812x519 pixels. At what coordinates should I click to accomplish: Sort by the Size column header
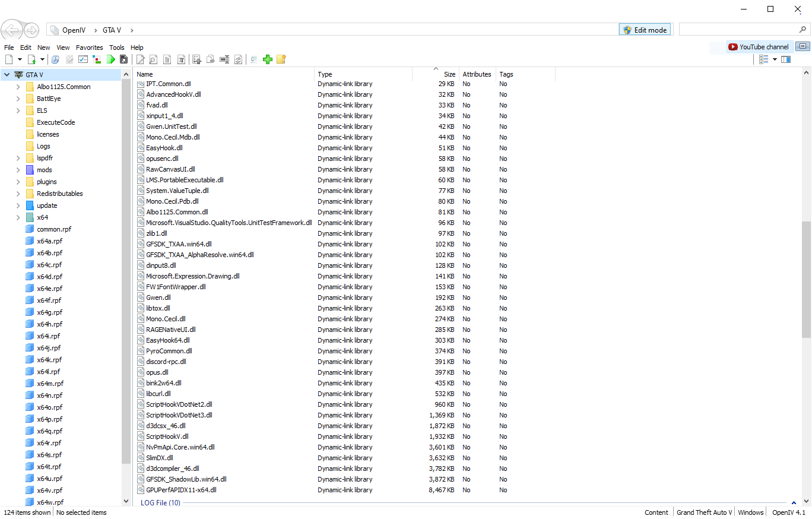(x=436, y=74)
